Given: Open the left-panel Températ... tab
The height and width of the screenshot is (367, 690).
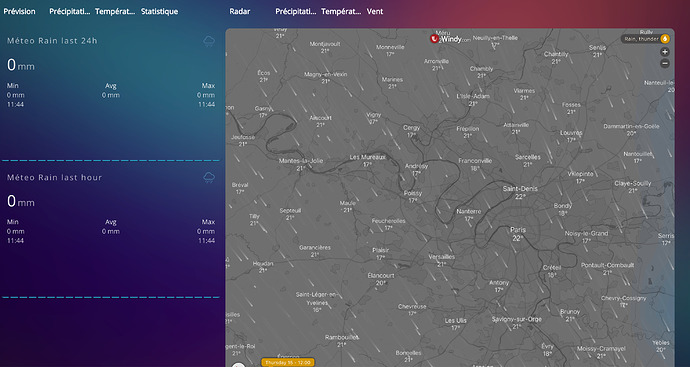Looking at the screenshot, I should coord(115,11).
